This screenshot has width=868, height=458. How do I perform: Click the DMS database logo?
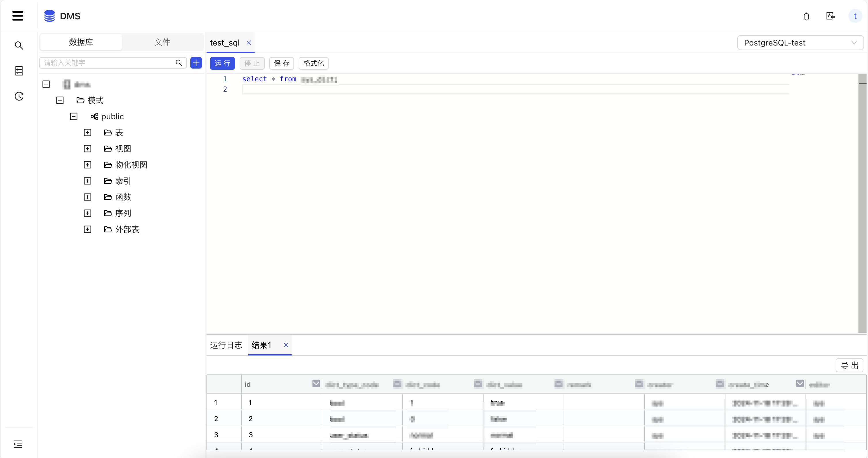coord(50,16)
